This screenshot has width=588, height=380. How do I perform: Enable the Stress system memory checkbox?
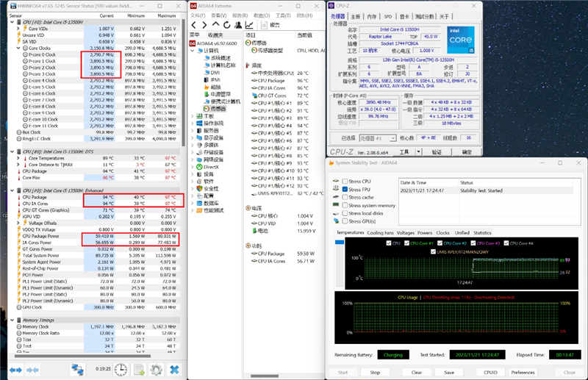[345, 205]
